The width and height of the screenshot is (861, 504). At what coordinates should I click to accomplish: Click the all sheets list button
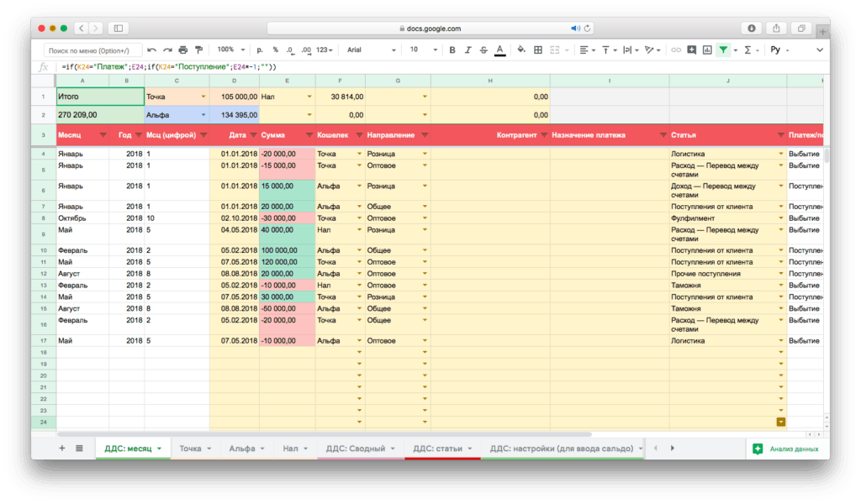click(x=79, y=449)
